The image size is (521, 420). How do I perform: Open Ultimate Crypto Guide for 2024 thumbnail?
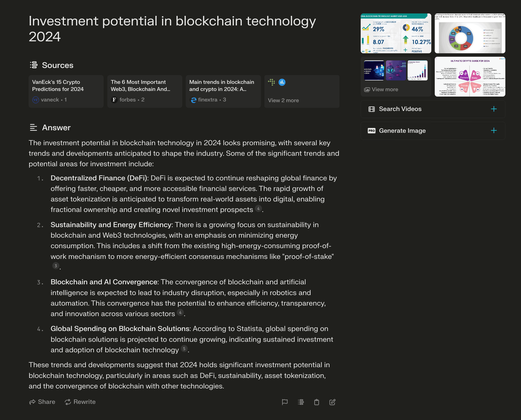click(470, 77)
